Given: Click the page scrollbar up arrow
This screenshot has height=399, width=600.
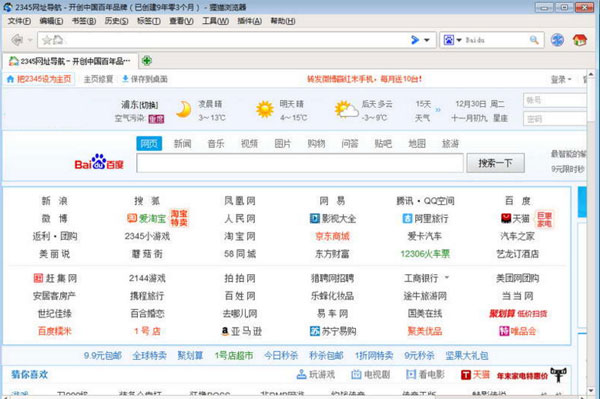Looking at the screenshot, I should point(591,74).
